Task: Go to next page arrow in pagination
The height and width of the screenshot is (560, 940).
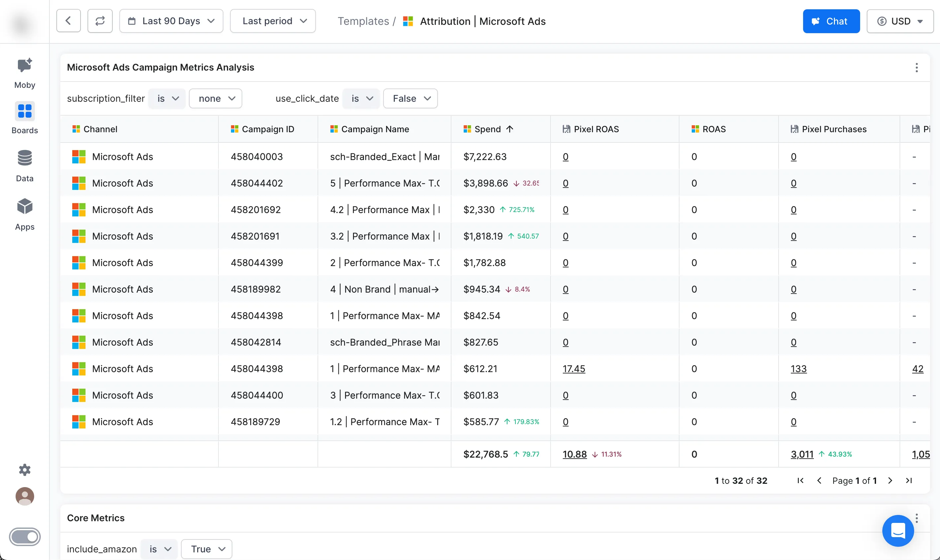Action: tap(890, 480)
